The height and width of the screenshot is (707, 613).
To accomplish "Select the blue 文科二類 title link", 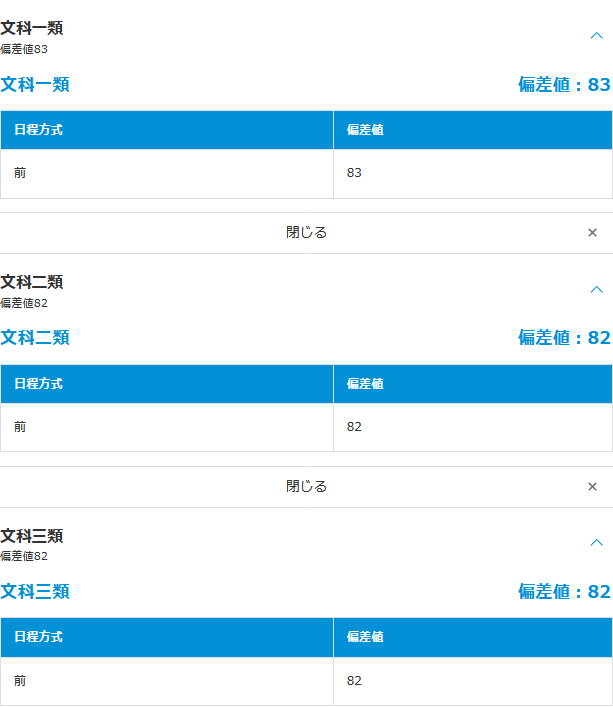I will 35,338.
